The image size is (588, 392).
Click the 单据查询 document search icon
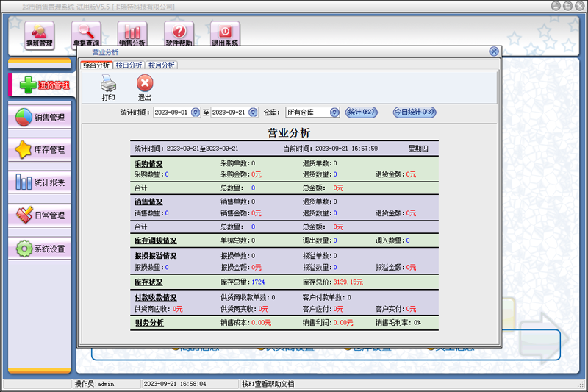86,34
